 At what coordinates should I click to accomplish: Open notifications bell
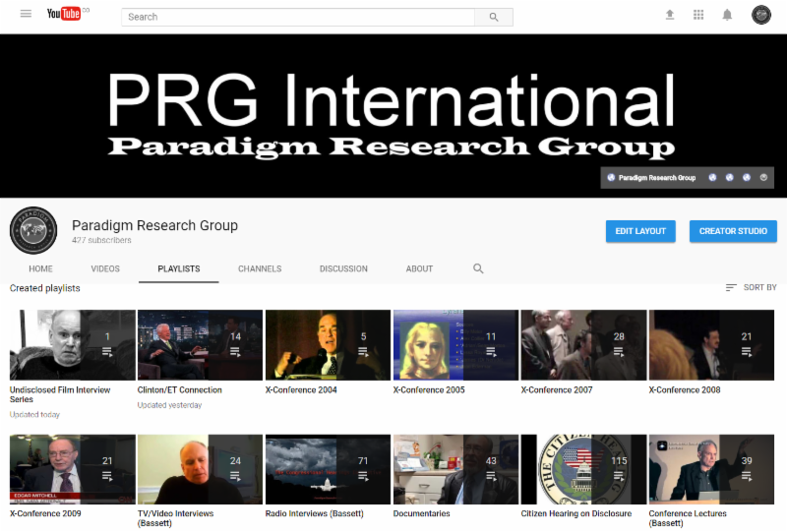pyautogui.click(x=727, y=15)
